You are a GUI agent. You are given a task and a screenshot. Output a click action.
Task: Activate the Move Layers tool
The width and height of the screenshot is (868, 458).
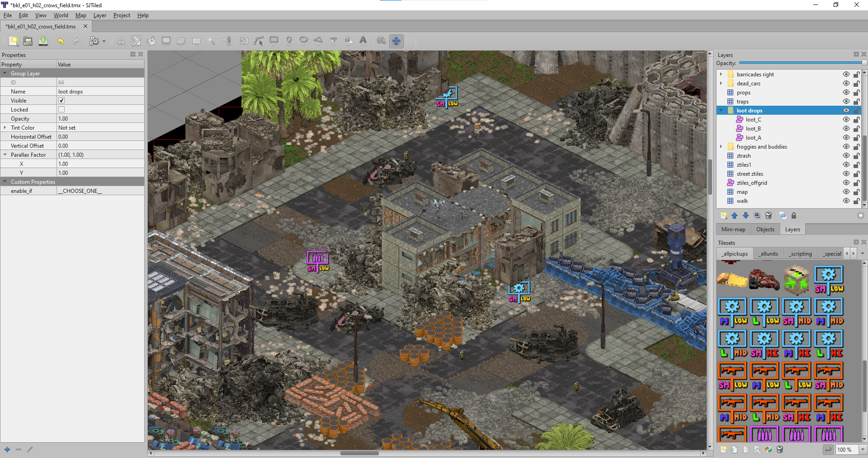coord(396,41)
